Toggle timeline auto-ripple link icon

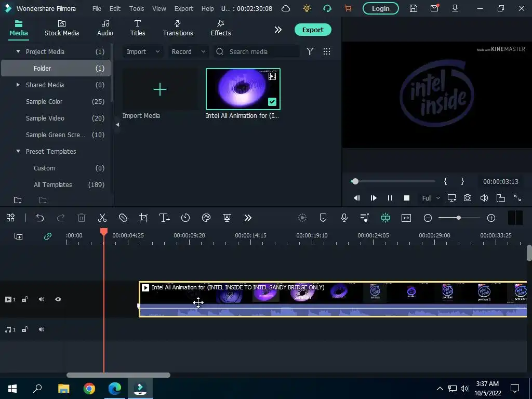[48, 236]
